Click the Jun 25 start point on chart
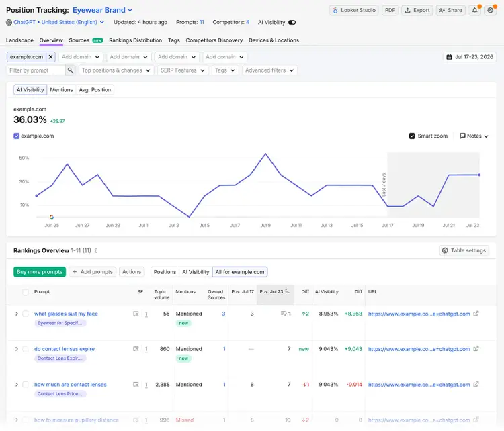Screen dimensions: 504x431 point(36,195)
